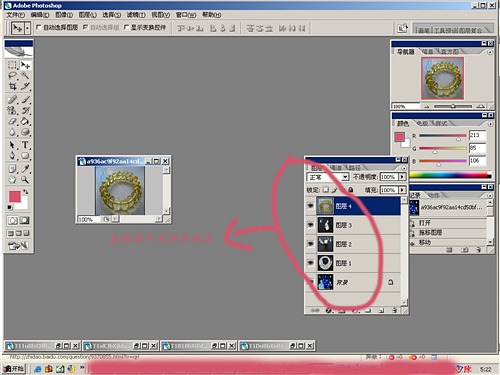Select the Crop tool
500x375 pixels.
tap(12, 86)
